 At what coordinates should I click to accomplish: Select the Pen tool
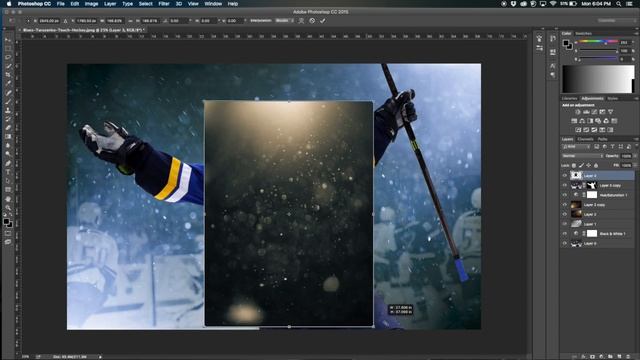coord(8,163)
